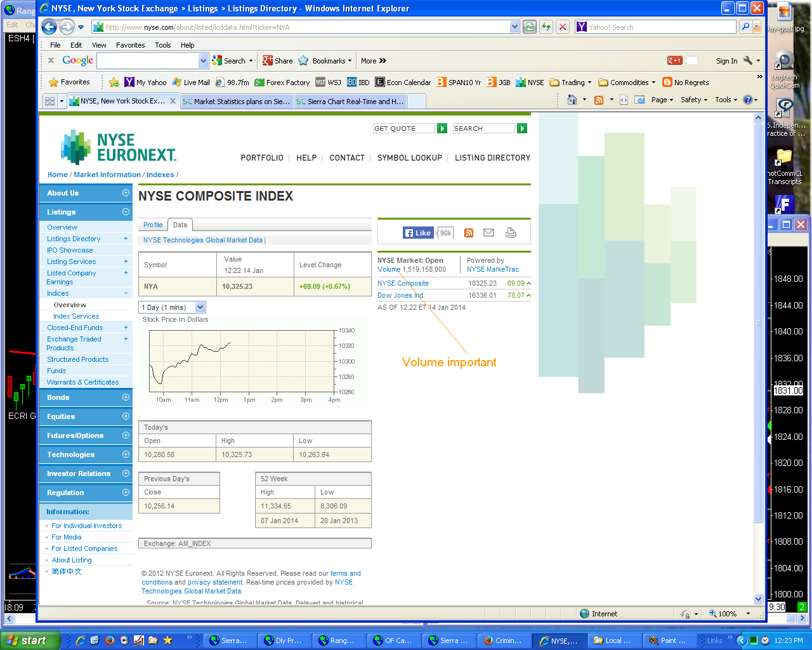Collapse the Listings sidebar section
Image resolution: width=812 pixels, height=650 pixels.
click(126, 212)
